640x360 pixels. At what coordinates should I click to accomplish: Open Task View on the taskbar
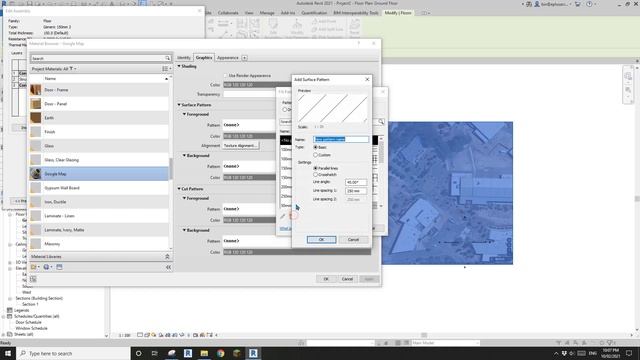point(155,353)
